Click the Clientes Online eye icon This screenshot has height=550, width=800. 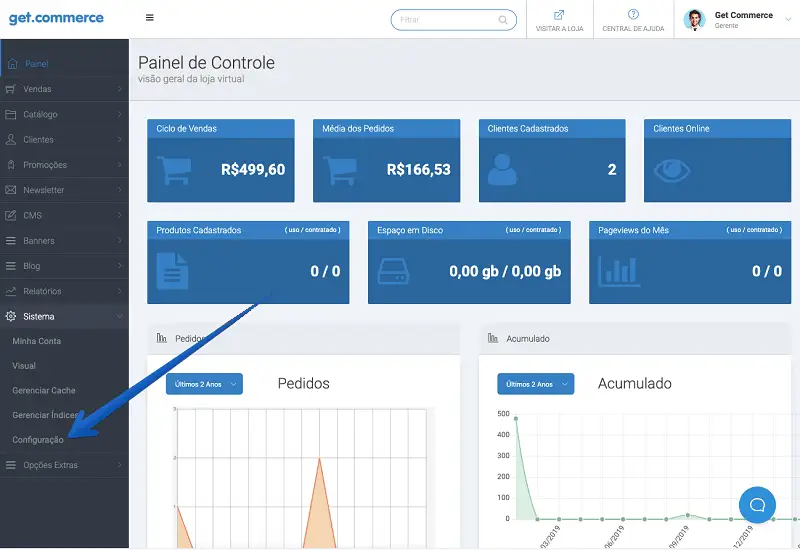[673, 169]
